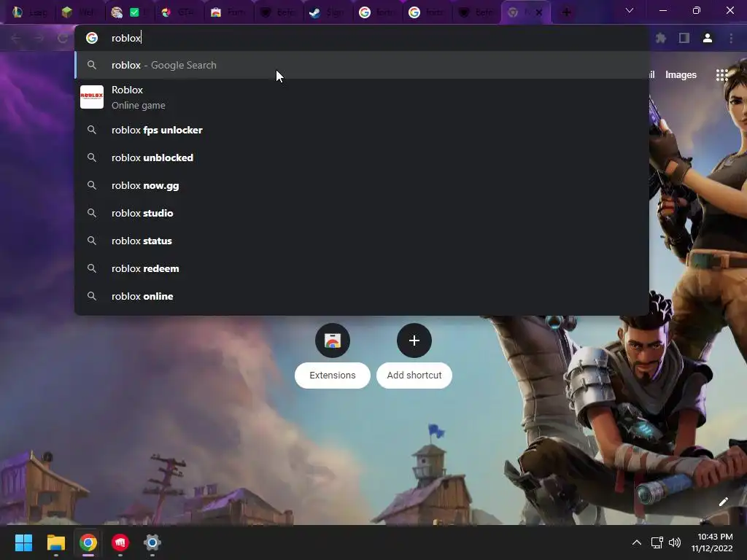Open the Settings gear in taskbar

coord(152,542)
